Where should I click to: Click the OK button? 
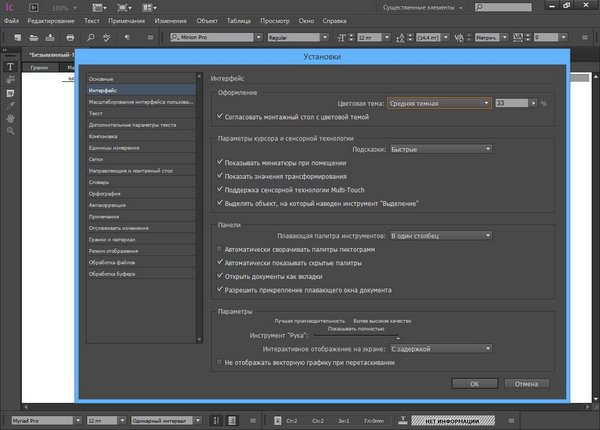tap(475, 382)
